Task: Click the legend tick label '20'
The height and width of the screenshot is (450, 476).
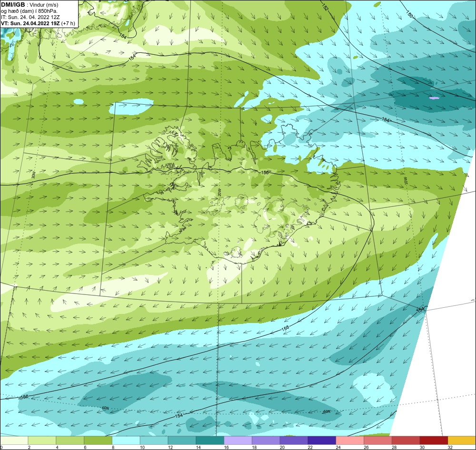Action: (x=282, y=447)
